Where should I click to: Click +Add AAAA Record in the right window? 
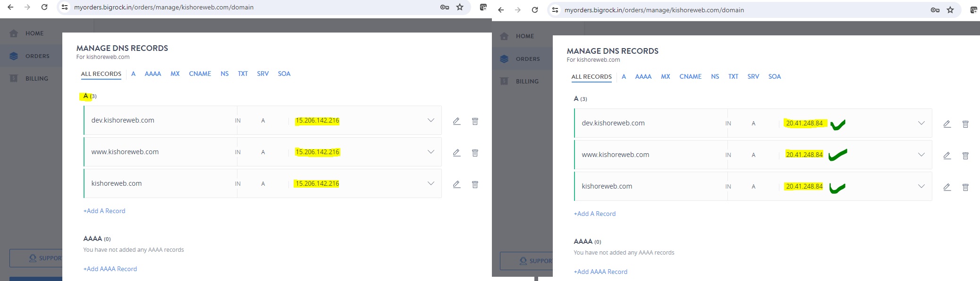coord(600,272)
